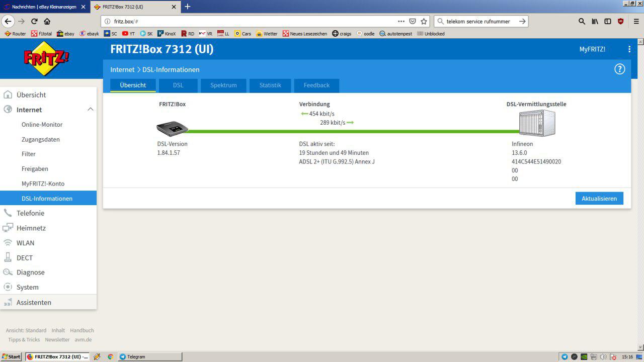Open the Tipps & Tricks link
Viewport: 644px width, 362px height.
pyautogui.click(x=24, y=339)
